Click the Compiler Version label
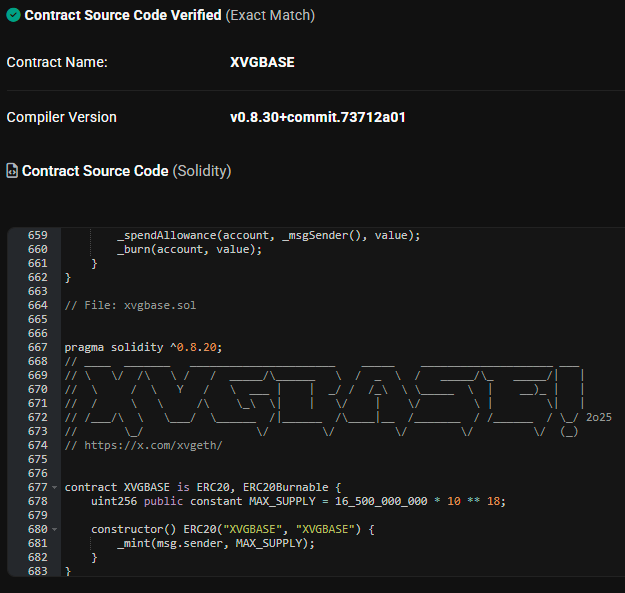 (61, 117)
